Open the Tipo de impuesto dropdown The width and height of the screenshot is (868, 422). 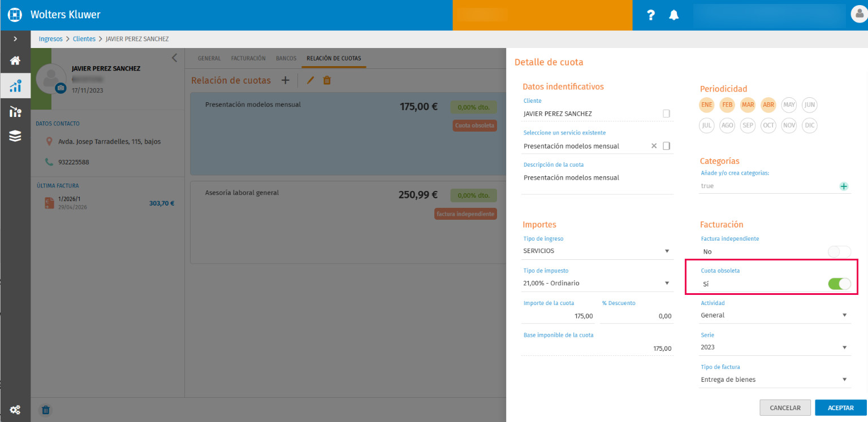(597, 283)
